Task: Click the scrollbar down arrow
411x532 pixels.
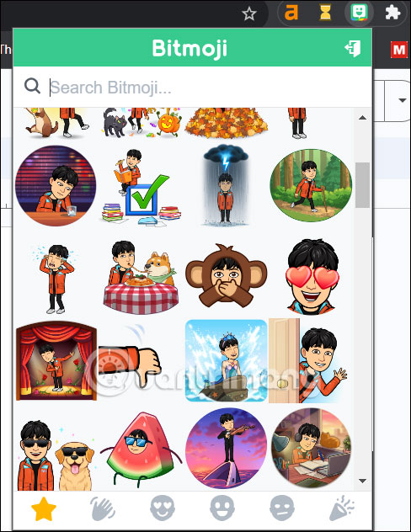Action: [x=362, y=481]
